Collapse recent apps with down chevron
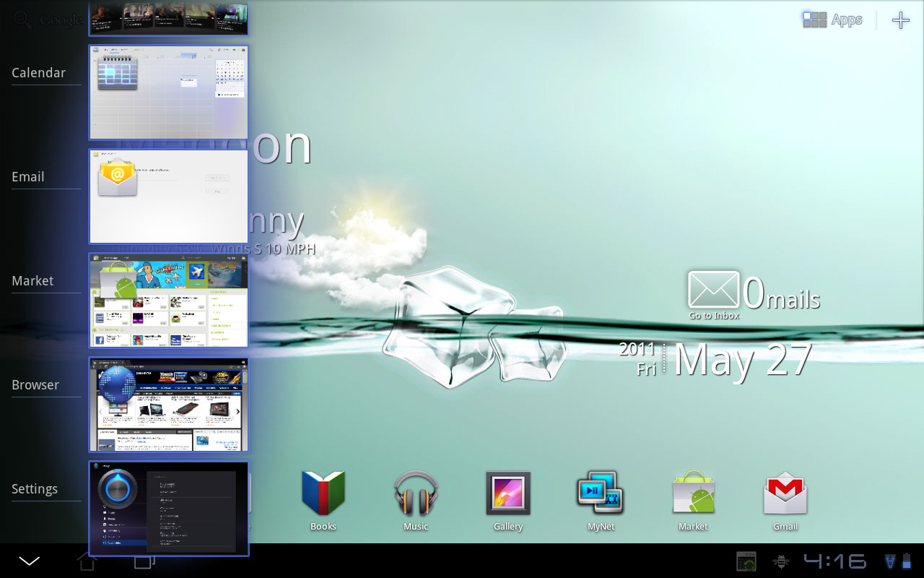The width and height of the screenshot is (924, 578). pyautogui.click(x=30, y=561)
